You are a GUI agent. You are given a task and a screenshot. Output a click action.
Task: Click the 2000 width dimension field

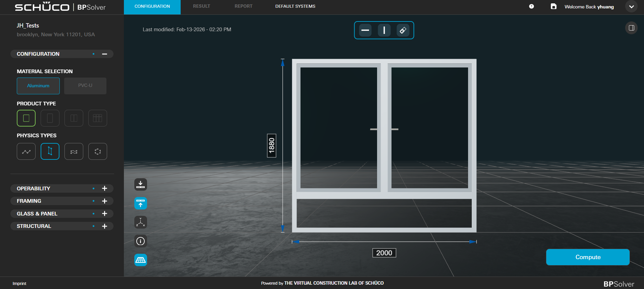384,253
